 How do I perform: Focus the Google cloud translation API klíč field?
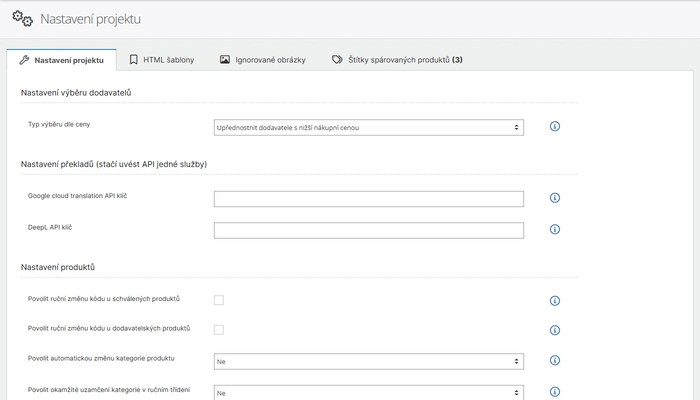[x=369, y=199]
